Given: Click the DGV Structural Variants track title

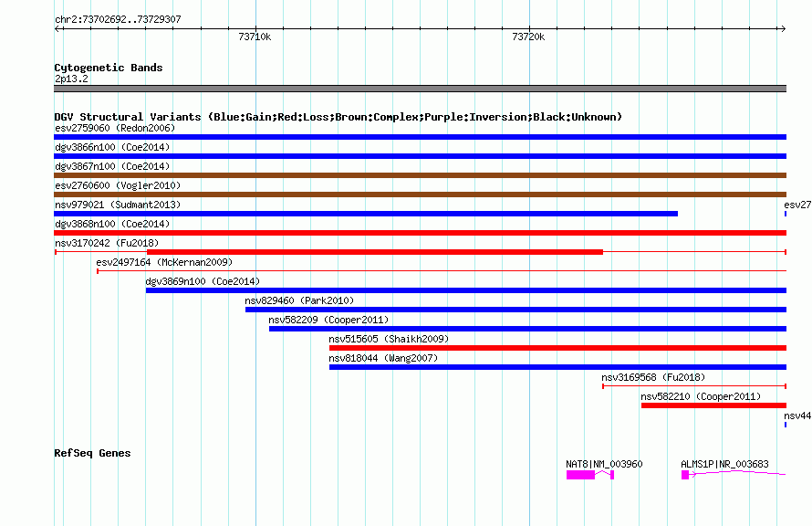Looking at the screenshot, I should tap(338, 117).
